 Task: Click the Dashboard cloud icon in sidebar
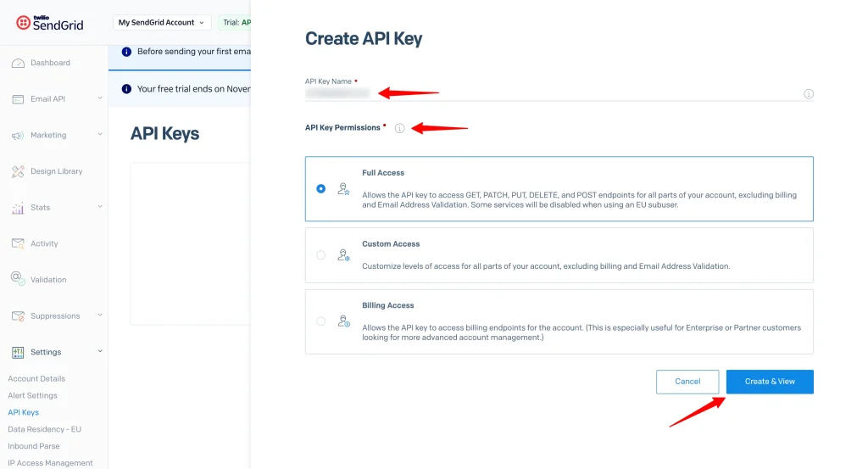point(18,63)
